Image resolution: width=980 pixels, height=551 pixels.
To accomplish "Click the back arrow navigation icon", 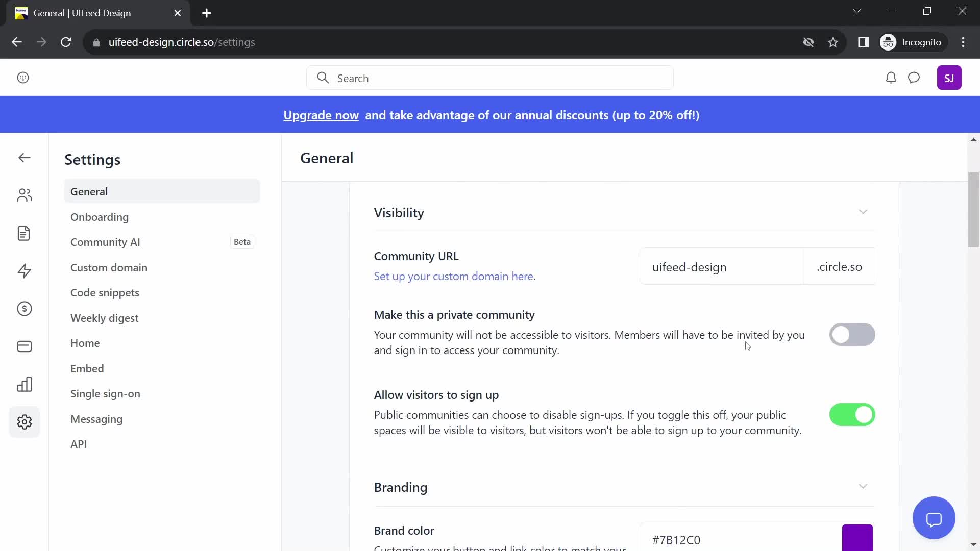I will point(24,158).
